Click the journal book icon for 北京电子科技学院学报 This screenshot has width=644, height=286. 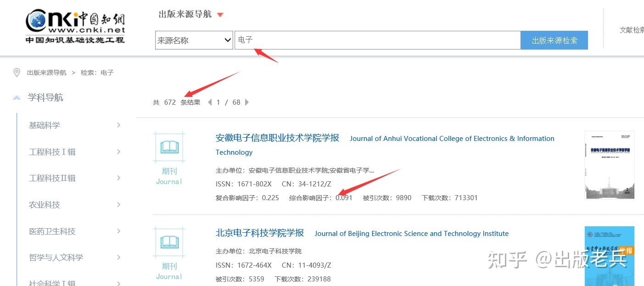click(169, 242)
